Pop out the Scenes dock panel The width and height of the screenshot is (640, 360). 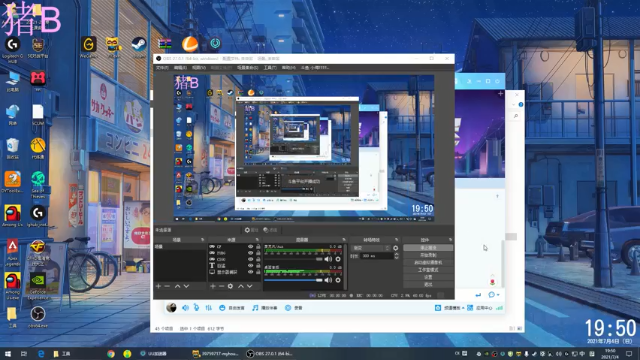pyautogui.click(x=202, y=240)
